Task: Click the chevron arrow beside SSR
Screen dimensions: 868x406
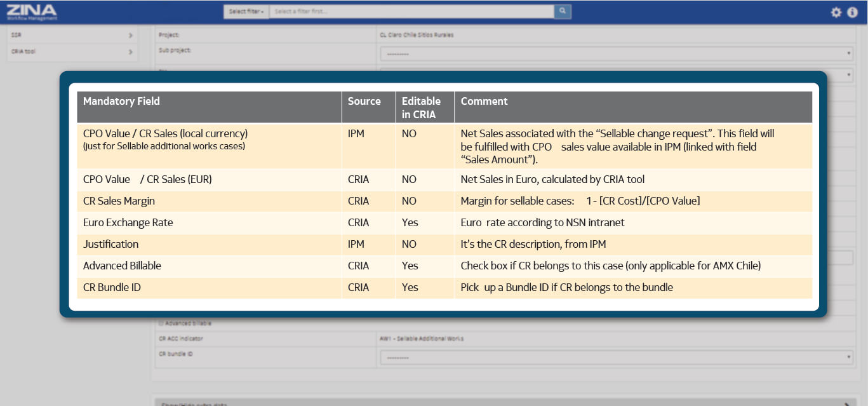Action: click(130, 36)
